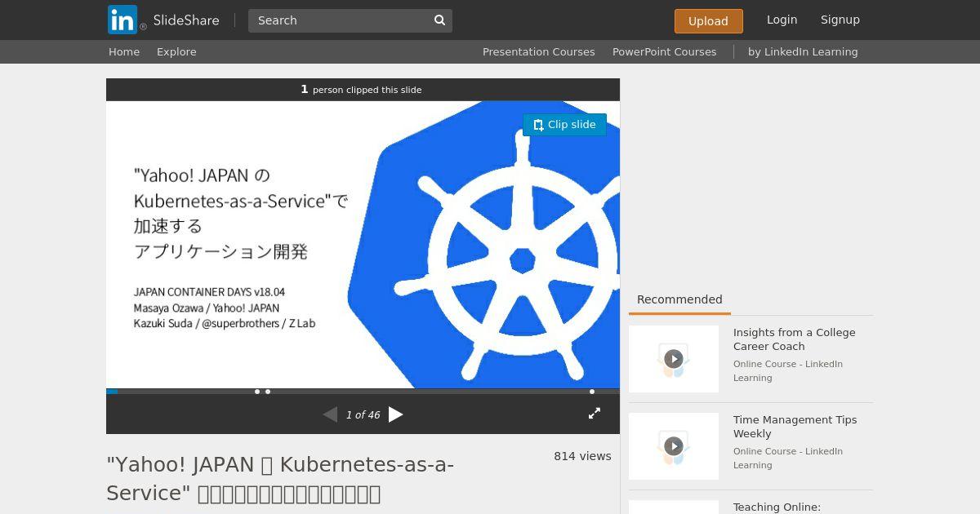Click the presentation title heading
This screenshot has height=514, width=980.
[280, 479]
